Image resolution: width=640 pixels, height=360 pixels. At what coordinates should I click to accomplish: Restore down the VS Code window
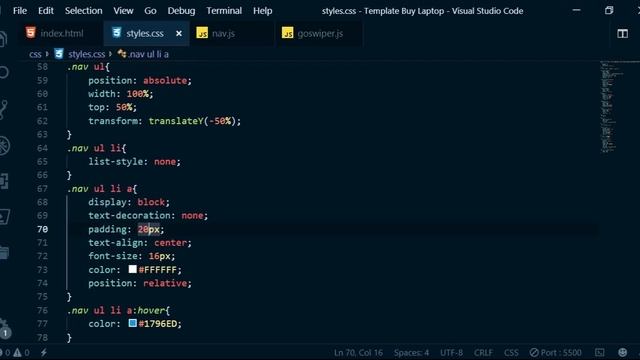click(609, 11)
